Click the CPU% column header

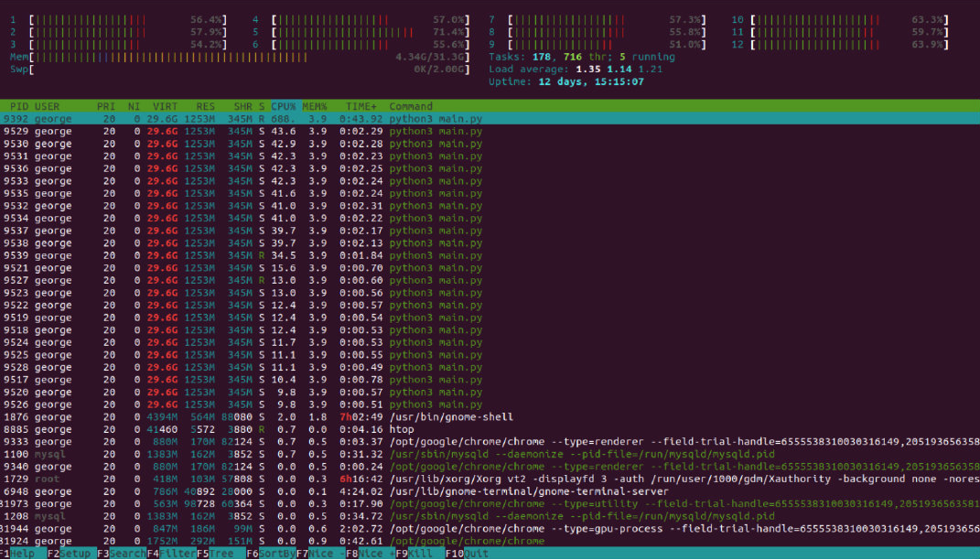[x=283, y=106]
